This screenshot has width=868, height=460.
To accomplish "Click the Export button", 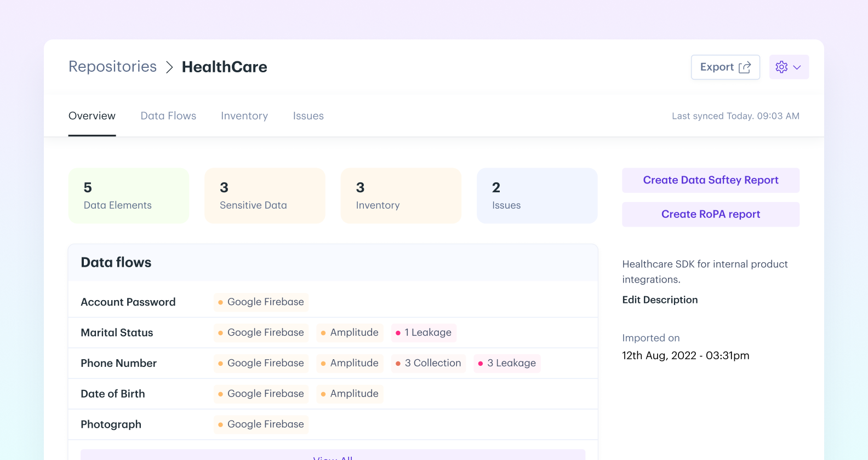I will point(726,67).
